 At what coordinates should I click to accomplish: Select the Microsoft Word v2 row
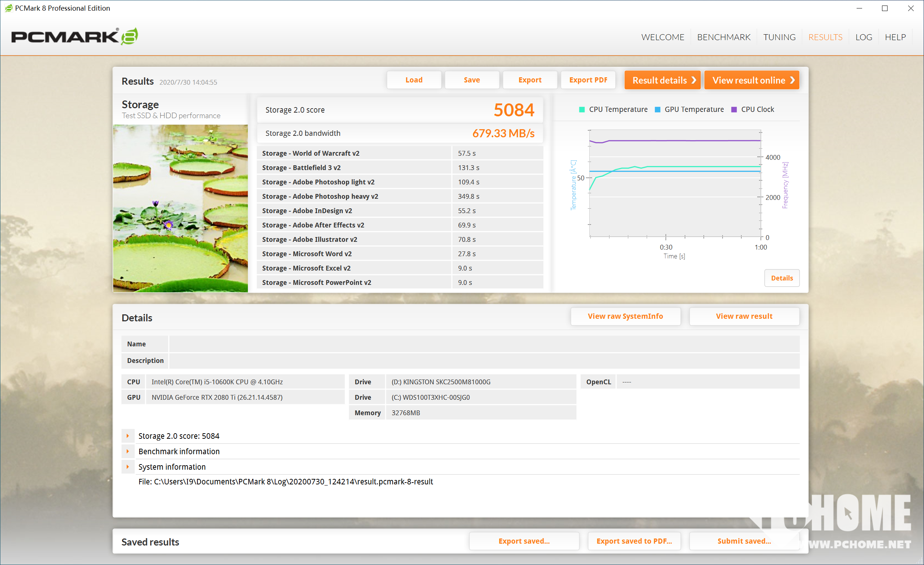(x=400, y=254)
